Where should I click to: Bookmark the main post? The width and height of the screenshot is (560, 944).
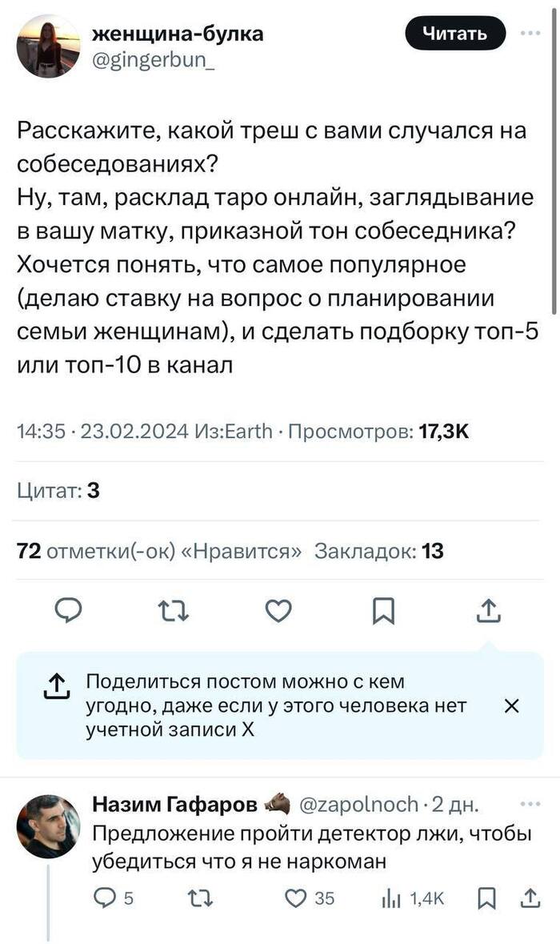click(x=384, y=611)
